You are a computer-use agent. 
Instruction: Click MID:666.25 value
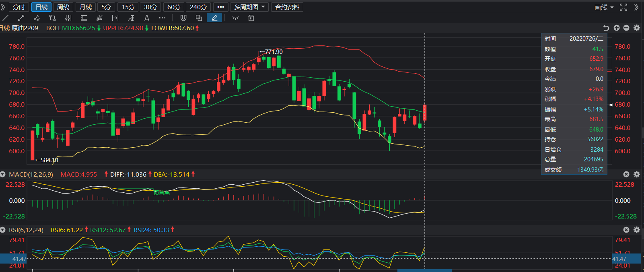pyautogui.click(x=79, y=28)
